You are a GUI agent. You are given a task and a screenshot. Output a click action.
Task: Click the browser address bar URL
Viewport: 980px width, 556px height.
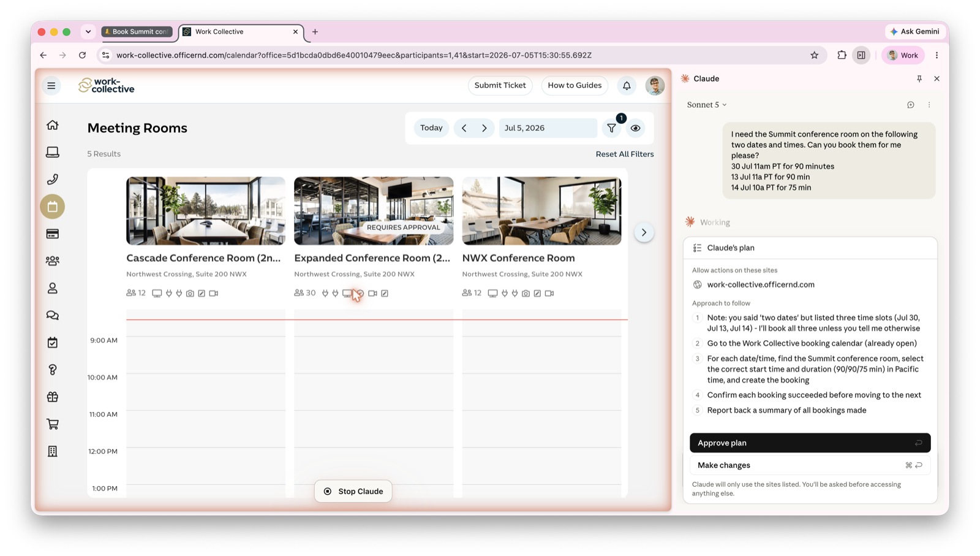tap(354, 55)
